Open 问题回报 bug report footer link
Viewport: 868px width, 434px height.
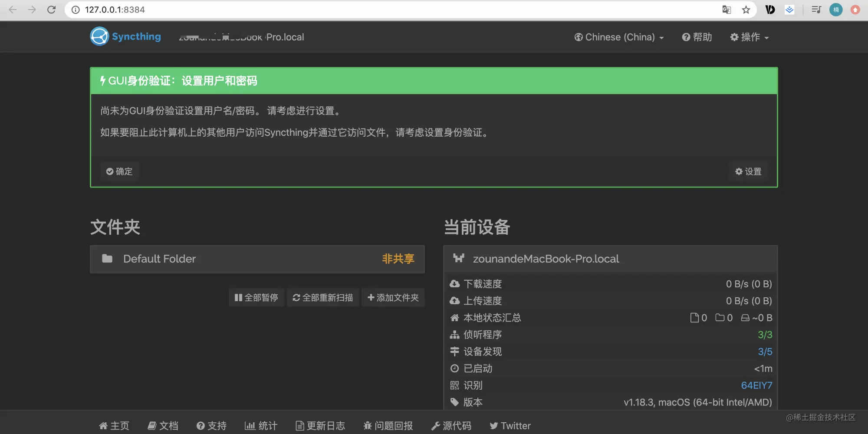[388, 426]
